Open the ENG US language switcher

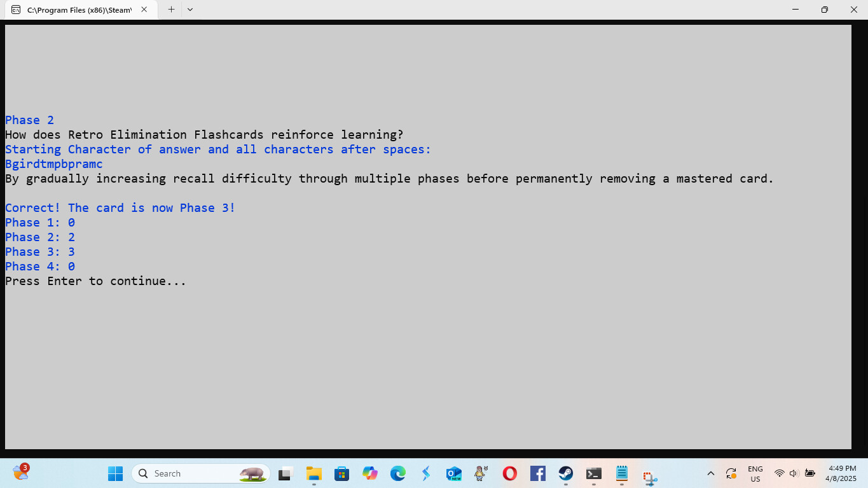tap(755, 473)
